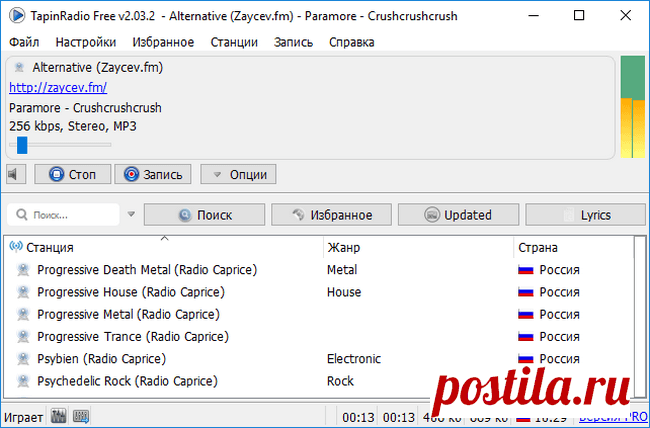
Task: Click Russian flag in Progressive Death Metal row
Action: tap(526, 270)
